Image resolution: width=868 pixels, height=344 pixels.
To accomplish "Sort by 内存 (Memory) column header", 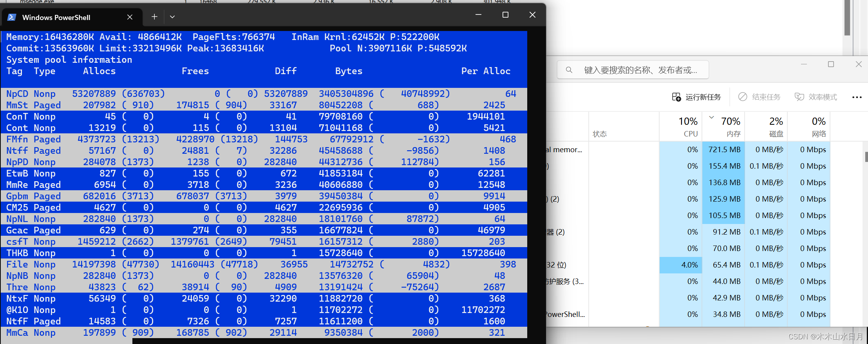I will (x=723, y=127).
